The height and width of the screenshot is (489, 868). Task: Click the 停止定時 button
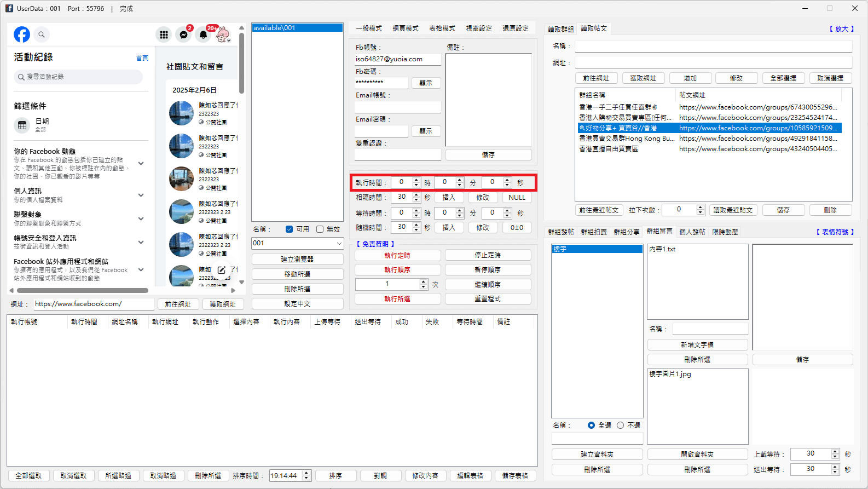pos(488,255)
